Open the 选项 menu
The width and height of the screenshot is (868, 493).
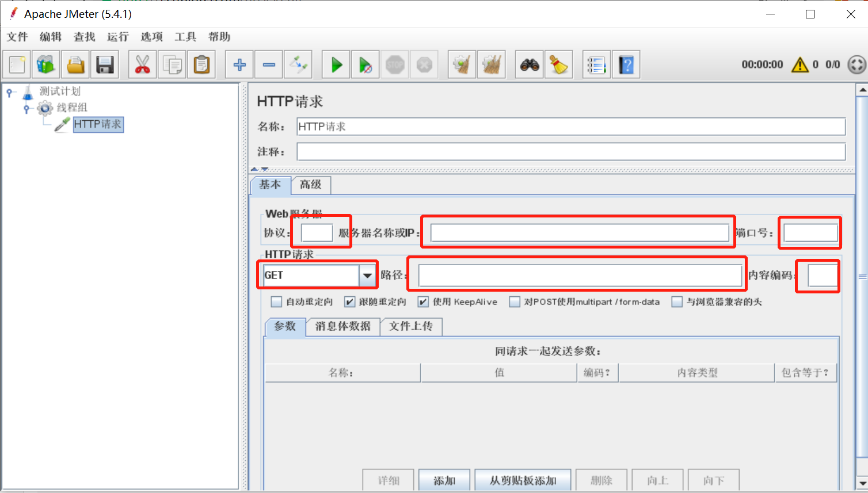tap(152, 37)
